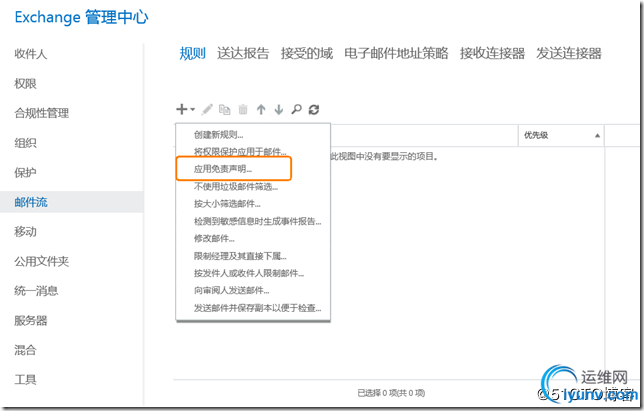This screenshot has width=644, height=411.
Task: Open the dropdown arrow beside the plus icon
Action: (192, 110)
